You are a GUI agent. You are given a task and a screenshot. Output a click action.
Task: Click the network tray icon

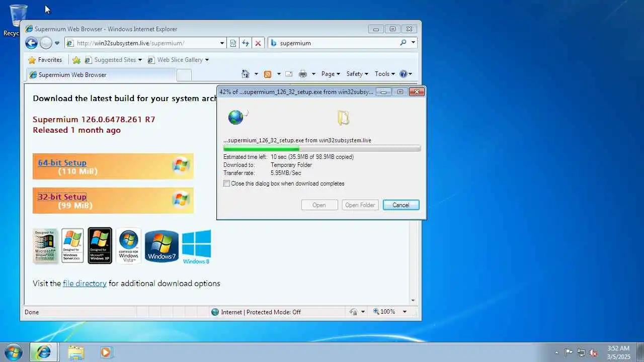(x=581, y=352)
